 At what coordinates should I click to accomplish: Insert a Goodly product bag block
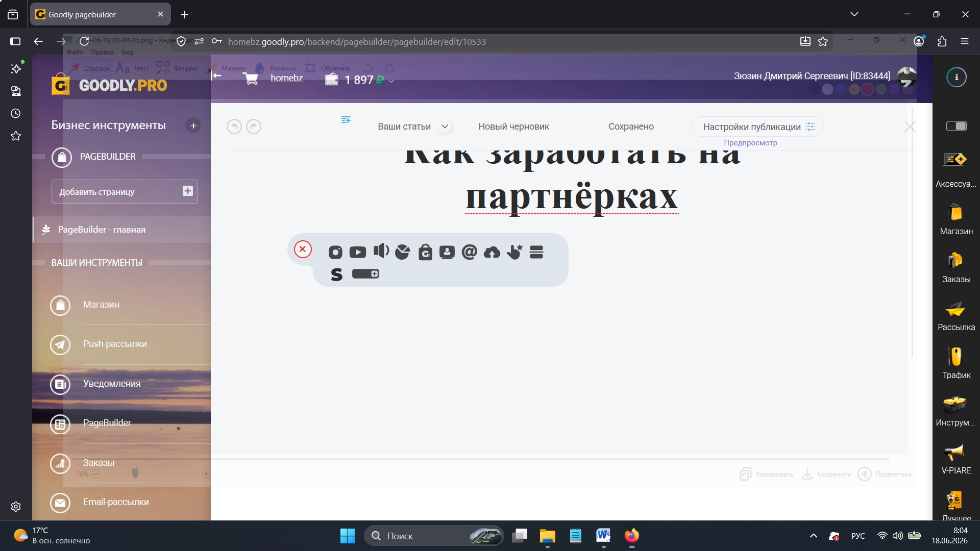point(425,252)
